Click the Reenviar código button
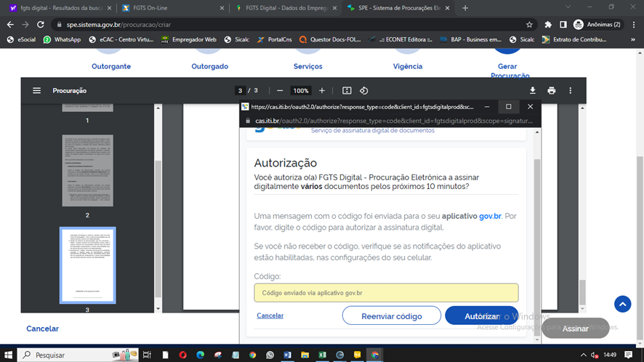This screenshot has height=362, width=644. (x=392, y=315)
